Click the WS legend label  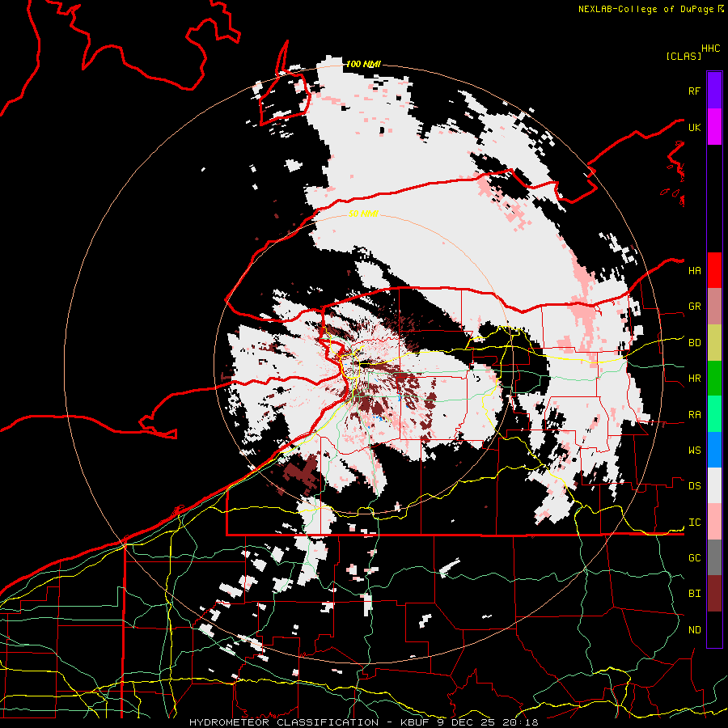[x=694, y=450]
